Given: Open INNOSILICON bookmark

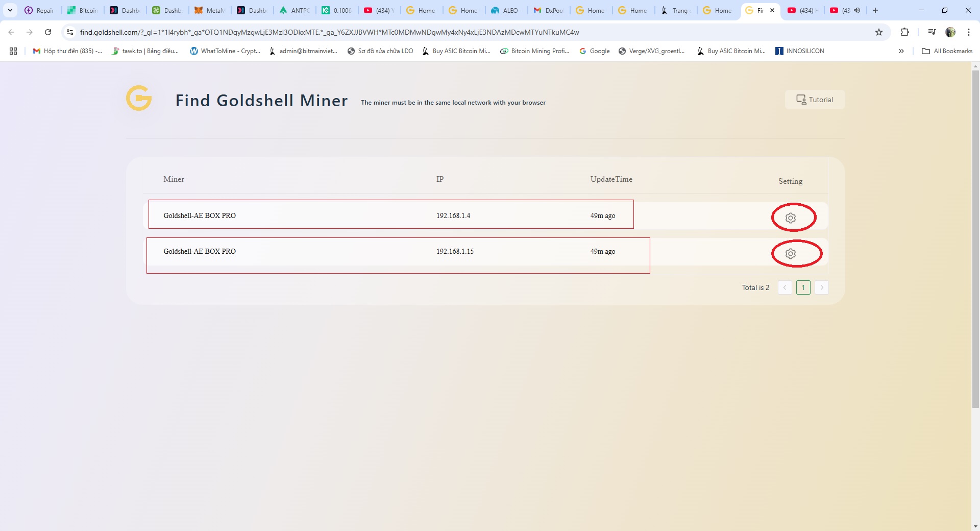Looking at the screenshot, I should (x=800, y=51).
